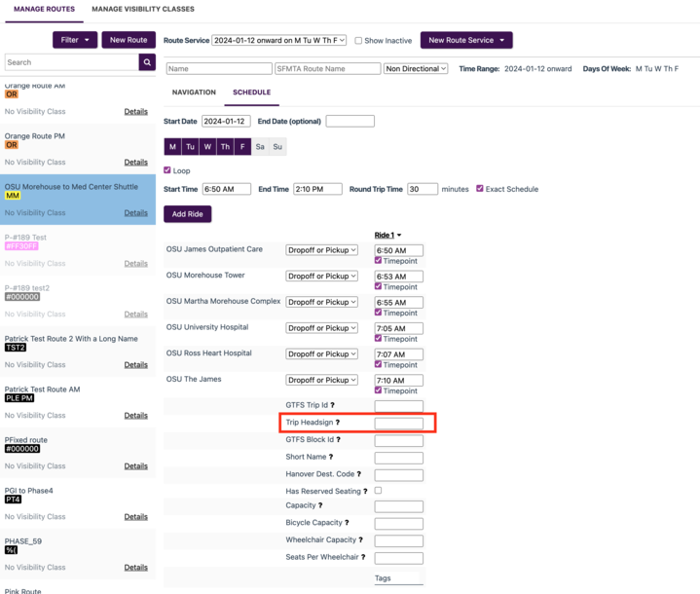Open the Schedule tab

coord(252,92)
